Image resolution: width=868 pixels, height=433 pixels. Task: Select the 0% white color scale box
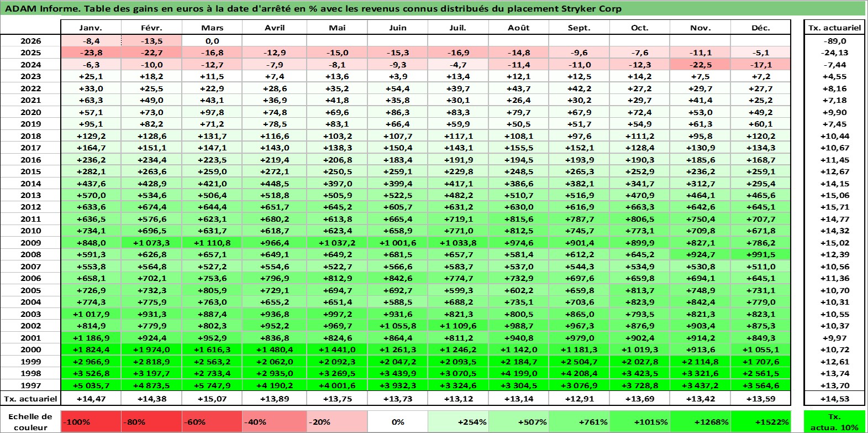point(397,422)
